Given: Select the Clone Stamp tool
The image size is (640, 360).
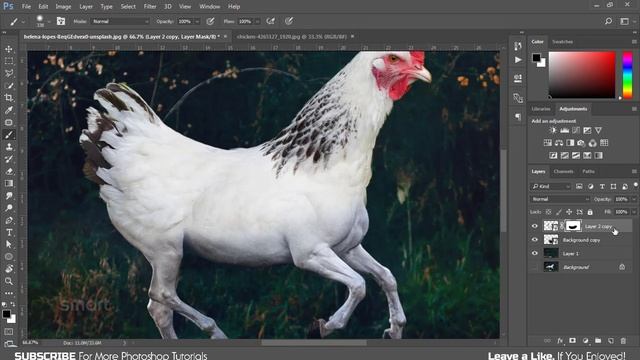Looking at the screenshot, I should 9,147.
